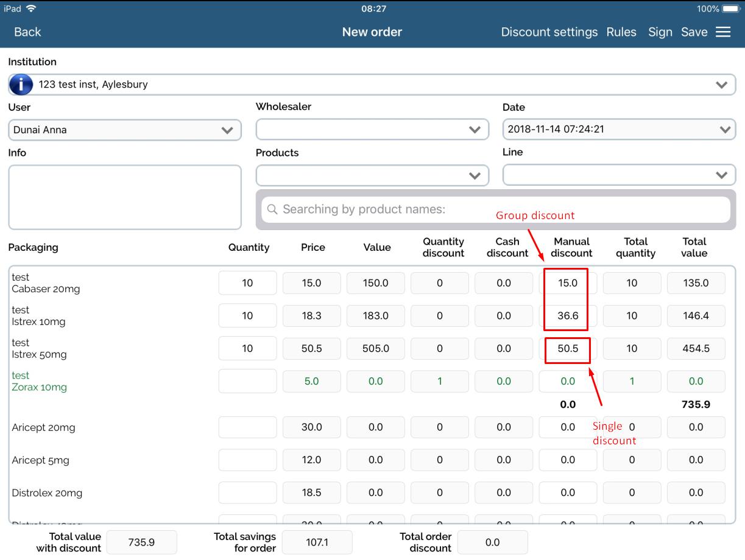Viewport: 745px width, 560px height.
Task: Click the Info text area
Action: click(125, 197)
